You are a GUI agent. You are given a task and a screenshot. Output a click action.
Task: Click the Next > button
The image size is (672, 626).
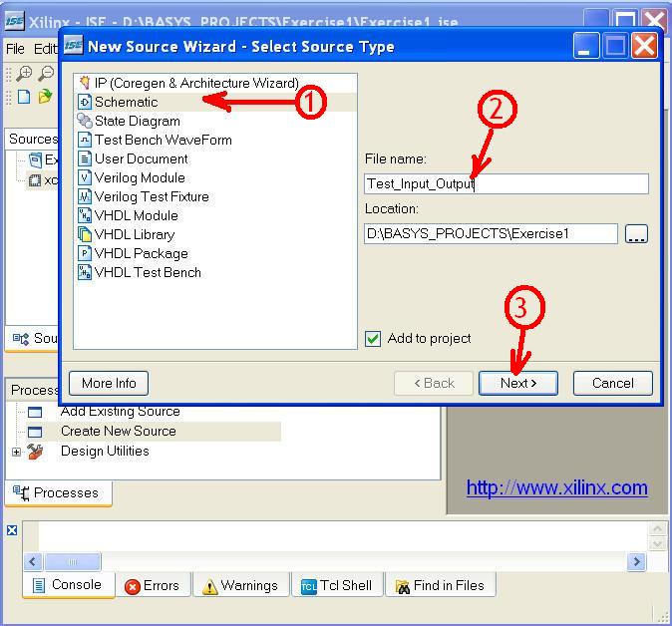tap(518, 383)
